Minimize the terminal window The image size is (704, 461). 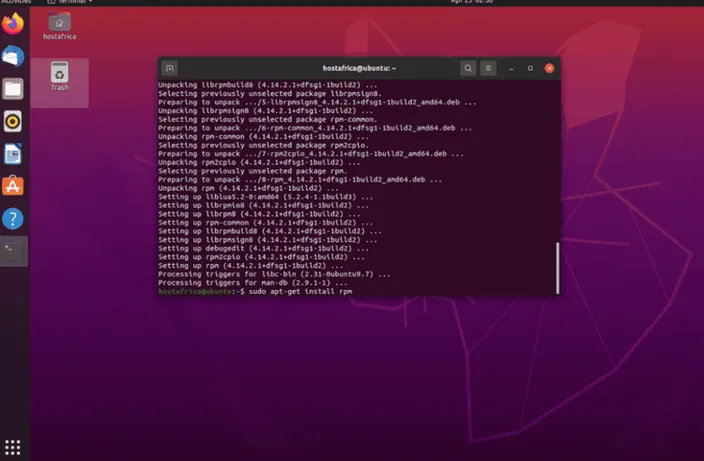(511, 68)
